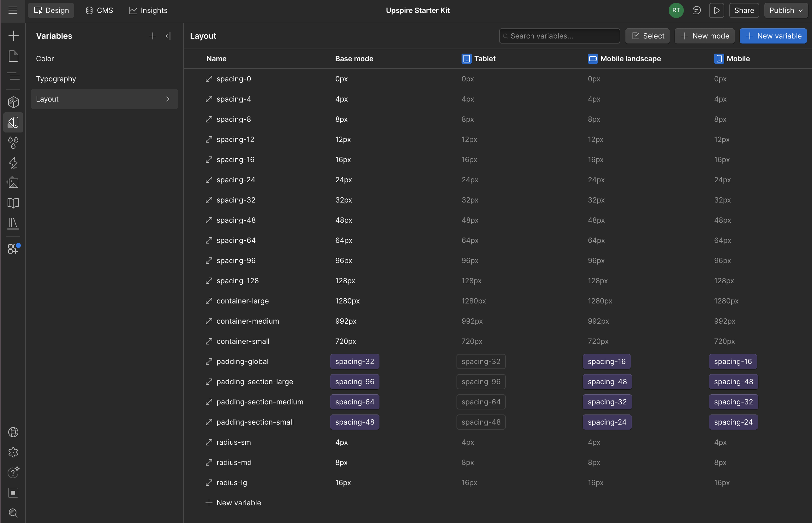Switch to the Design tab
The image size is (812, 523).
pos(51,10)
